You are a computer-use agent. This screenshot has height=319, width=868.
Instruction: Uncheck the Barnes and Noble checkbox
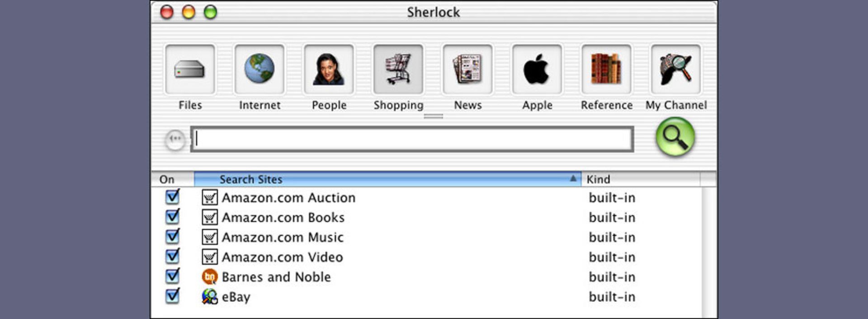point(172,276)
